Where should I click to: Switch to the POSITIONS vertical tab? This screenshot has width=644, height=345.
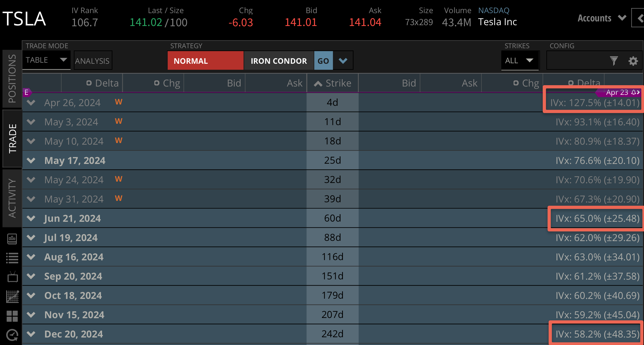click(12, 78)
